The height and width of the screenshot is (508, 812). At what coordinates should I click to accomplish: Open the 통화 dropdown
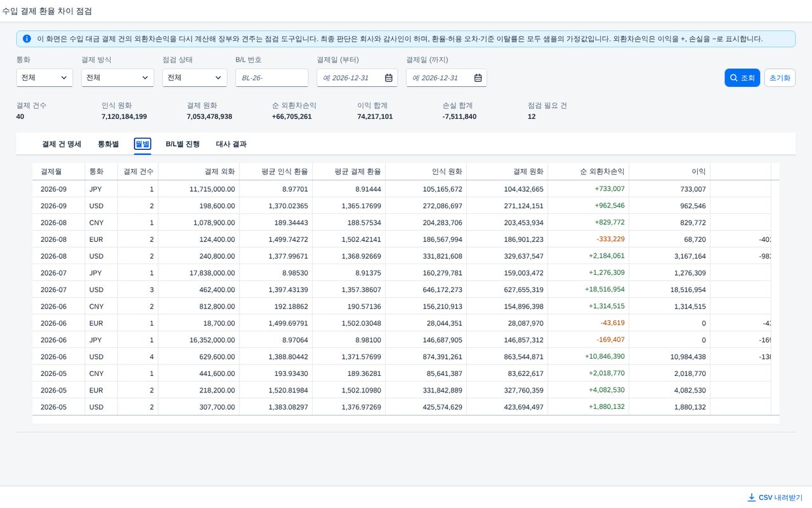(x=44, y=77)
